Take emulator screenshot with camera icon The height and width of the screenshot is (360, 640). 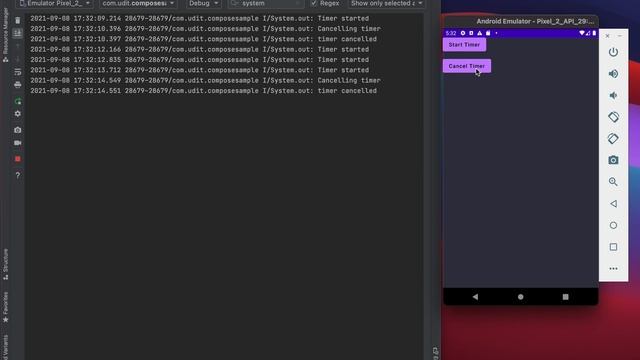(613, 160)
